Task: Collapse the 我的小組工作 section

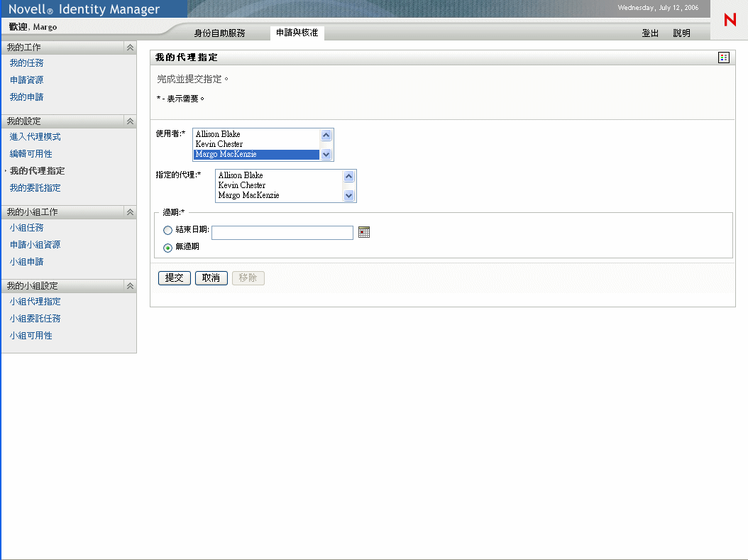Action: (x=130, y=212)
